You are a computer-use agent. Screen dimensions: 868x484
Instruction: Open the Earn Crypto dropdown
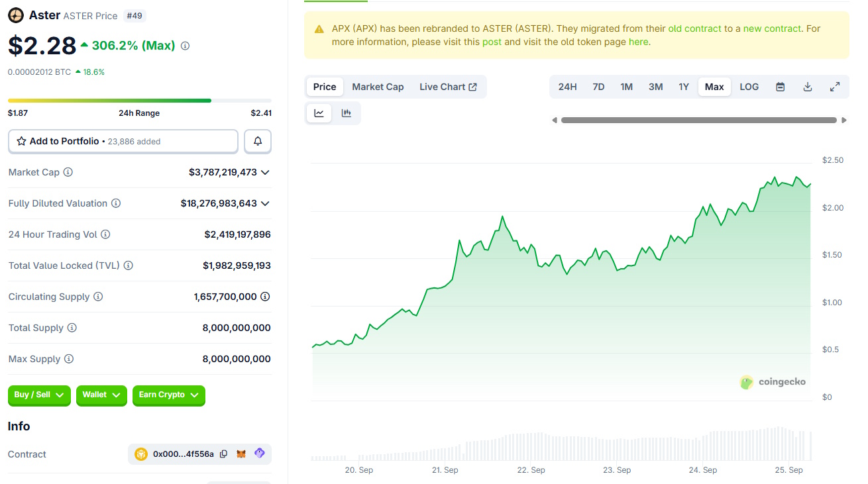tap(168, 395)
